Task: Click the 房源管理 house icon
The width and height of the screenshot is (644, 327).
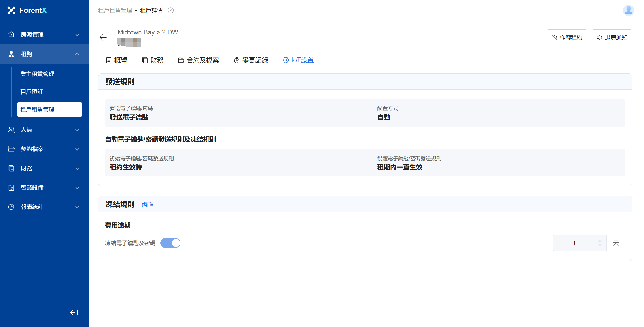Action: (11, 34)
